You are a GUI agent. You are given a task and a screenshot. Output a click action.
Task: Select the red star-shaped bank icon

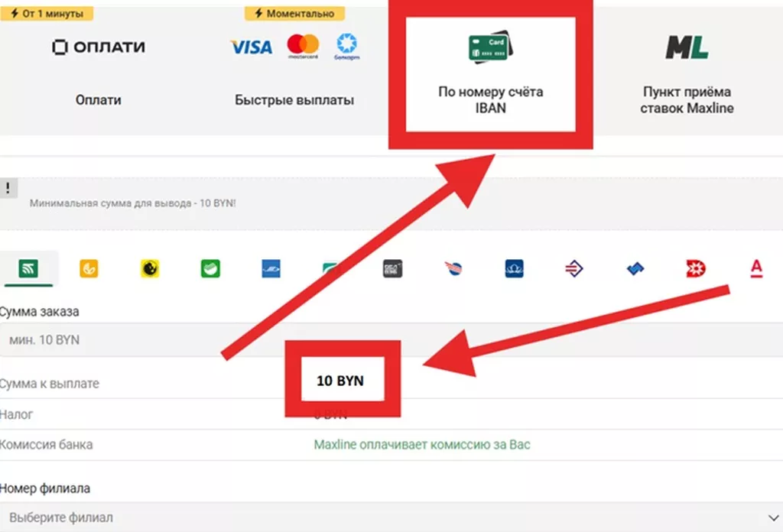coord(696,268)
